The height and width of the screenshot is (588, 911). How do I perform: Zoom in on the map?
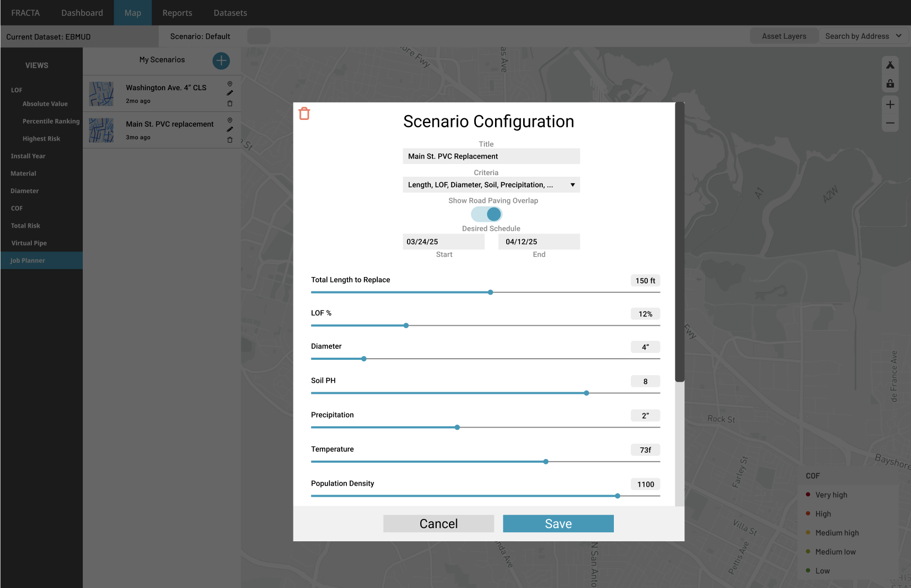(890, 105)
